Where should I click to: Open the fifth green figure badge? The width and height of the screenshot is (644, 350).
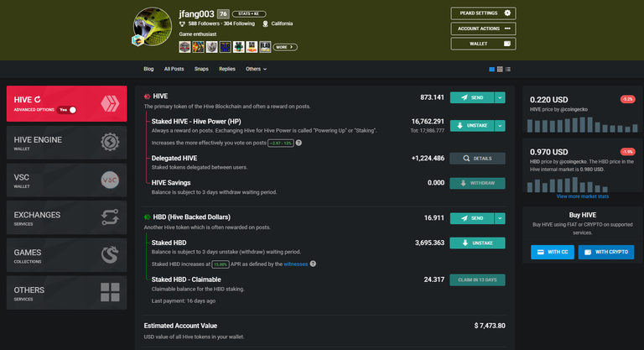(238, 47)
